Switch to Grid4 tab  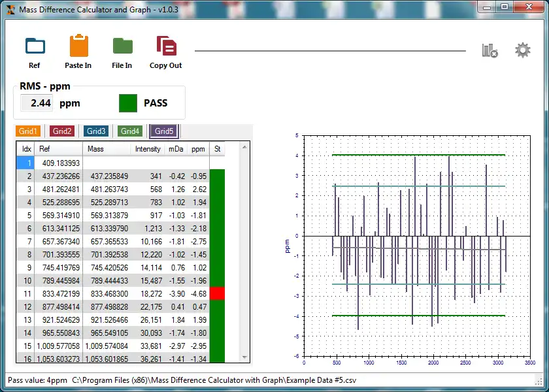[130, 131]
